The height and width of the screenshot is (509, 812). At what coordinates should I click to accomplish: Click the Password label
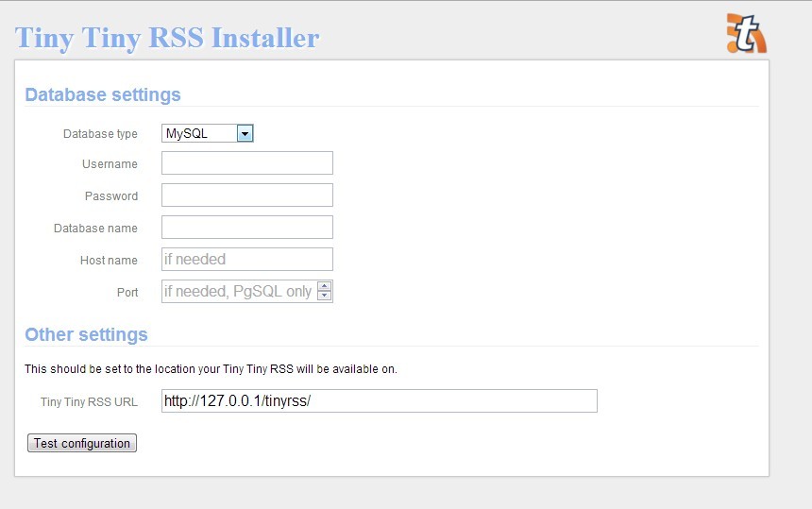[111, 196]
